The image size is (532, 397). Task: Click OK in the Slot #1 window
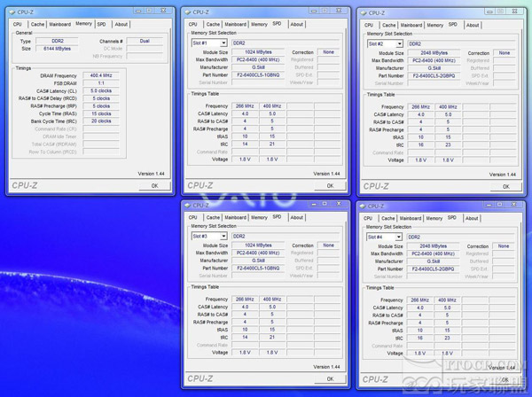tap(330, 186)
